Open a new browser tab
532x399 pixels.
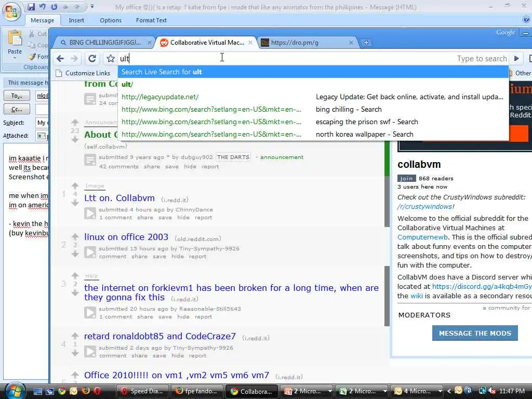point(366,43)
